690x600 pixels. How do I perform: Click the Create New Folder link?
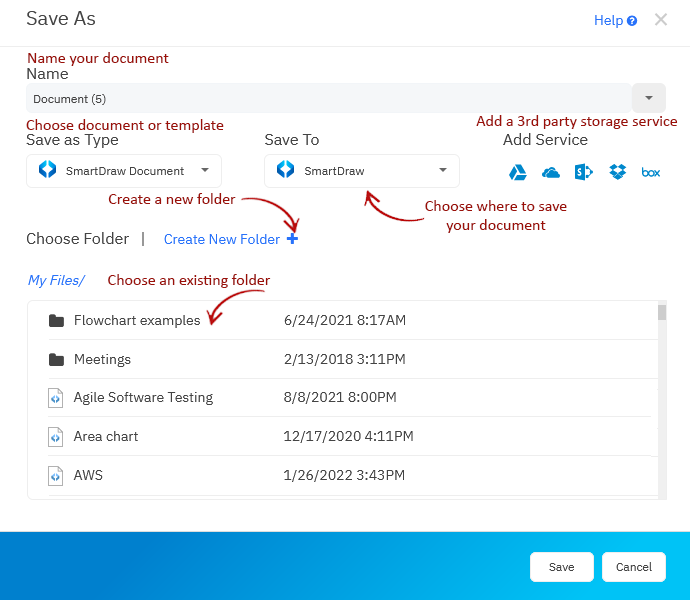click(222, 239)
